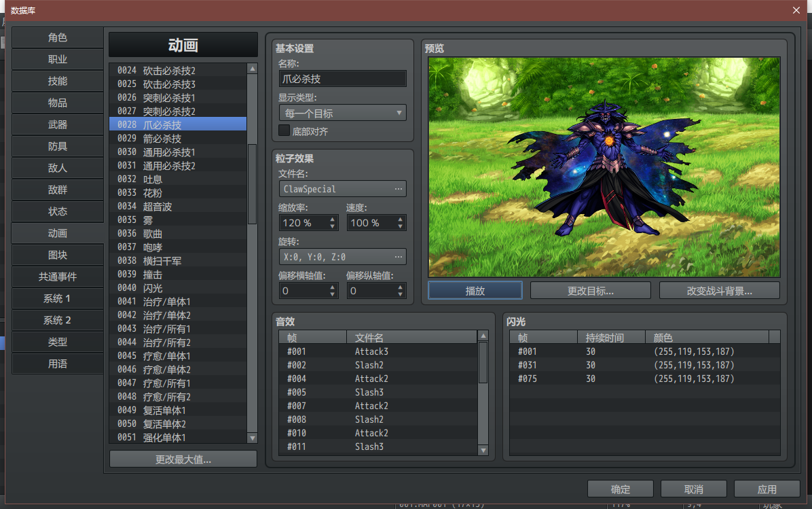Click the 持续时间 column header
Screen dimensions: 812x509
(x=611, y=338)
